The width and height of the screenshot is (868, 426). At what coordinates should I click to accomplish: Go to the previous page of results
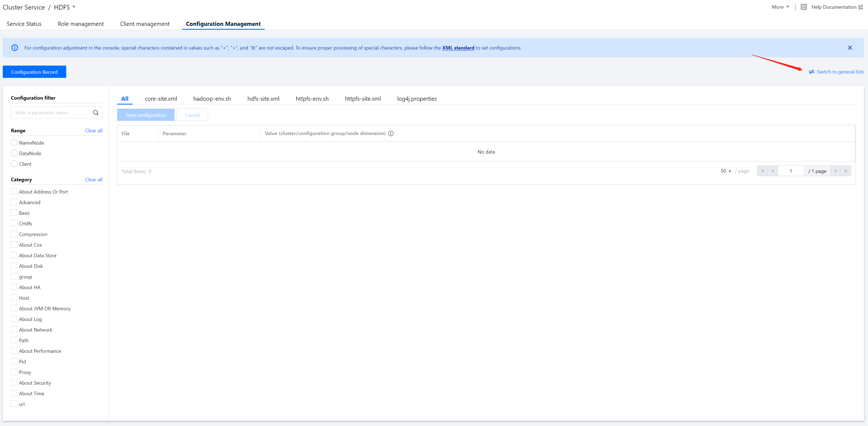tap(773, 171)
